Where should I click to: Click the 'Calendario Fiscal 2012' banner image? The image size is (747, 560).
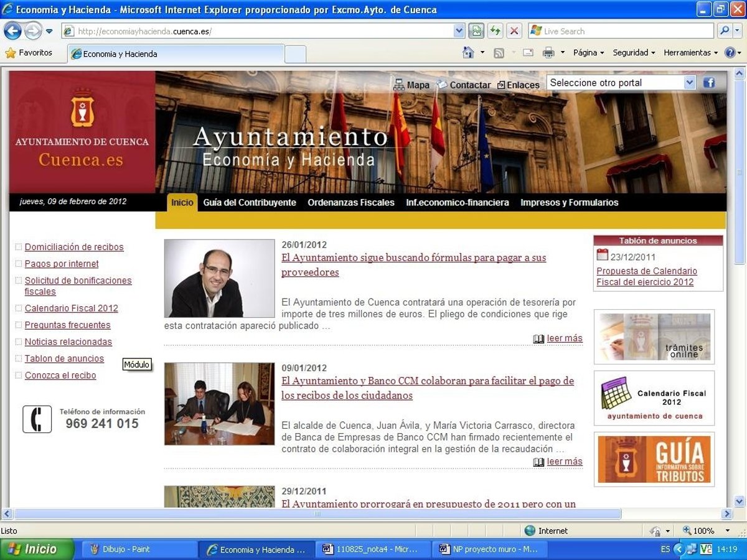click(654, 398)
